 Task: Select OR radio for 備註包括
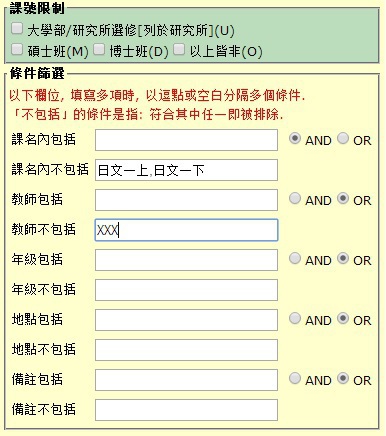click(x=343, y=378)
